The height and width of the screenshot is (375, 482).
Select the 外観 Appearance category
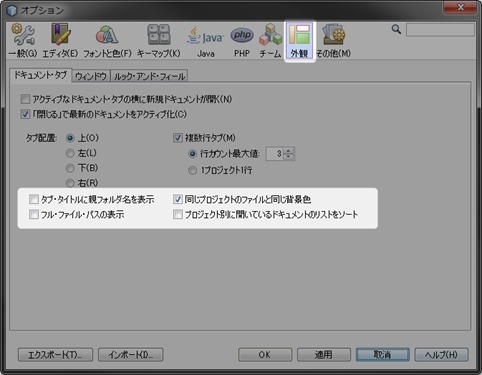[x=299, y=41]
